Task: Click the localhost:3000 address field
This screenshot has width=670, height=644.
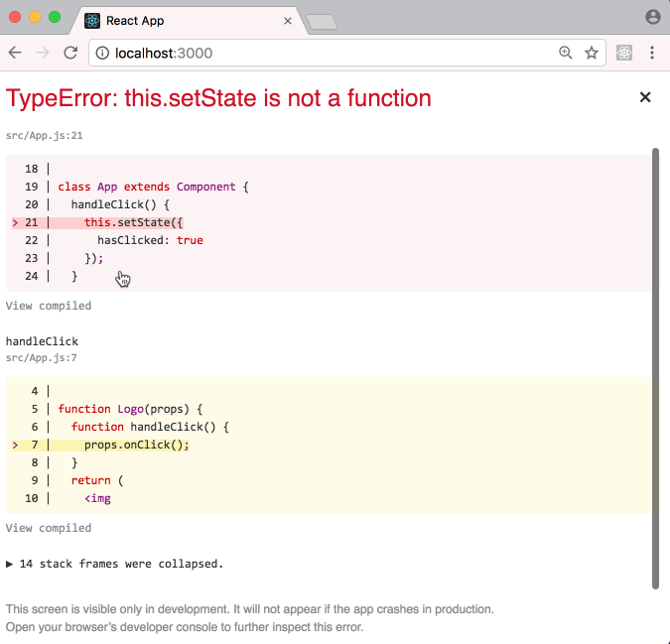Action: click(x=347, y=53)
